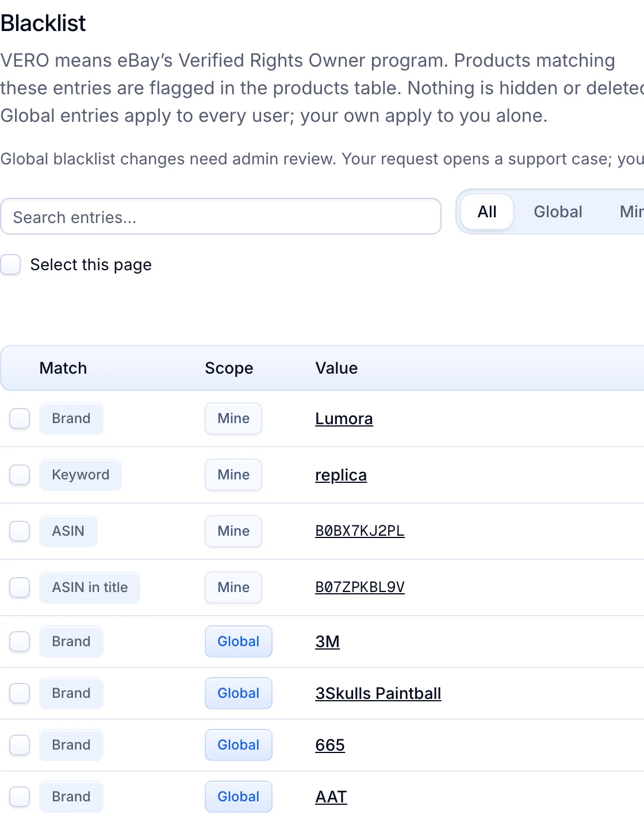
Task: Click the ASIN in title badge
Action: [90, 587]
